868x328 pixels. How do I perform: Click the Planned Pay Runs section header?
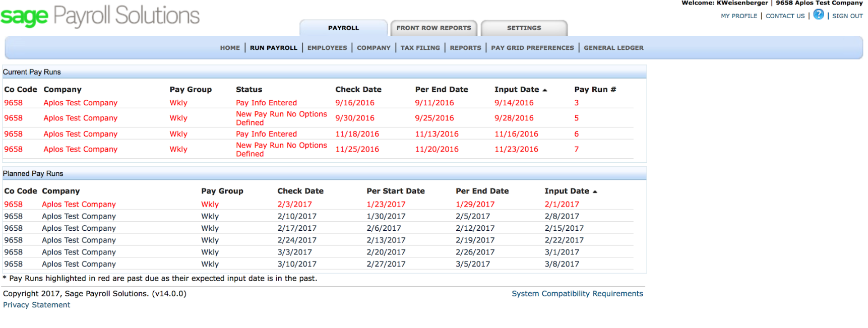324,174
